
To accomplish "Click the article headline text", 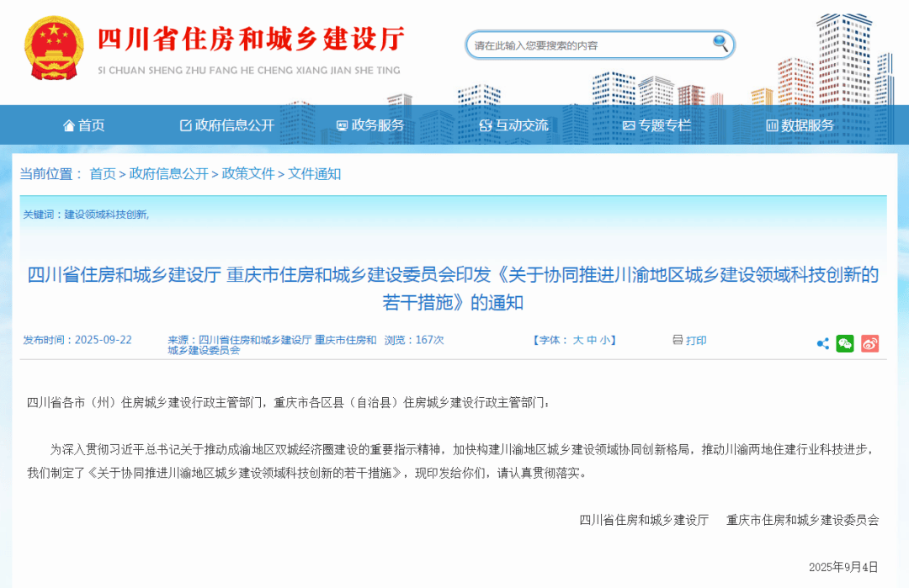I will 454,288.
